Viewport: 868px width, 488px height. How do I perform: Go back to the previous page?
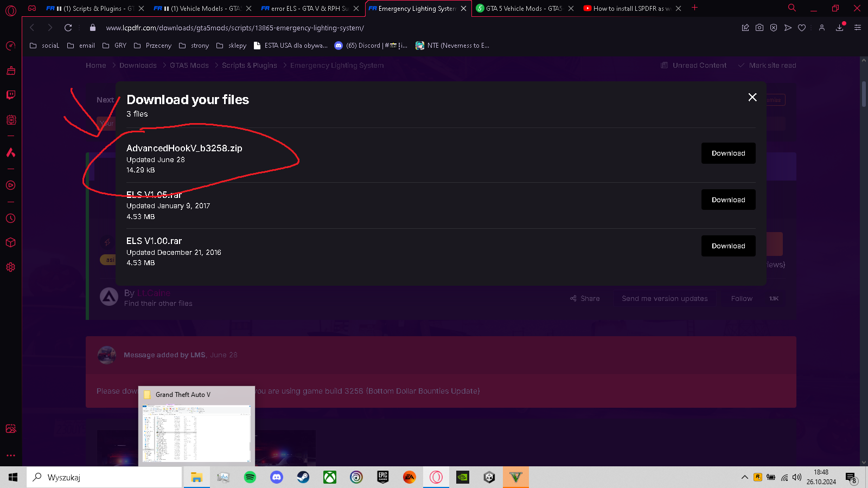point(32,28)
